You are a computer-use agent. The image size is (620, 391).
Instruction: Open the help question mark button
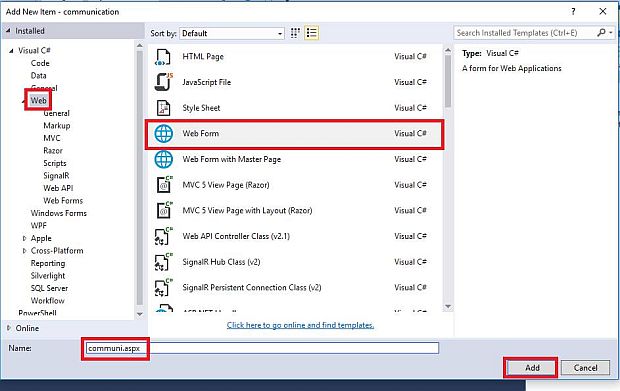(x=573, y=11)
